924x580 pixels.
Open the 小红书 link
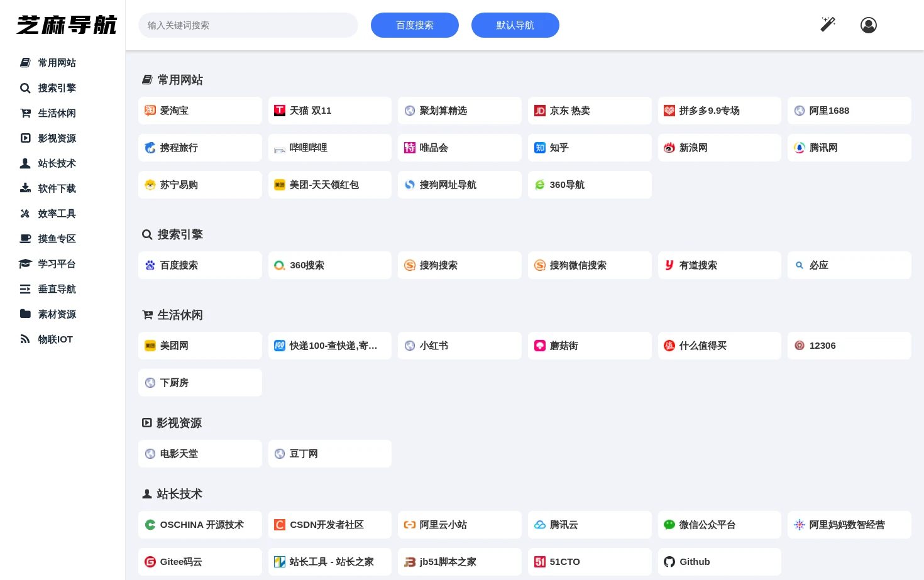(459, 346)
